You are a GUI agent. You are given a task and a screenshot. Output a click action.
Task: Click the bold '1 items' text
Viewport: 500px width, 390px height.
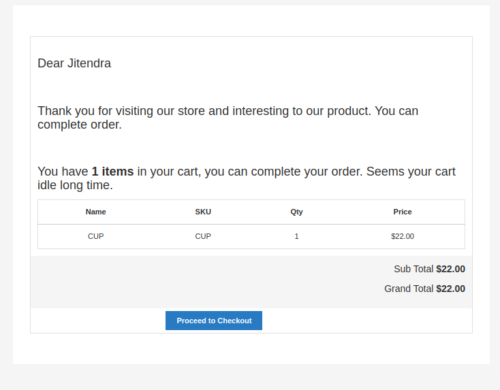112,172
